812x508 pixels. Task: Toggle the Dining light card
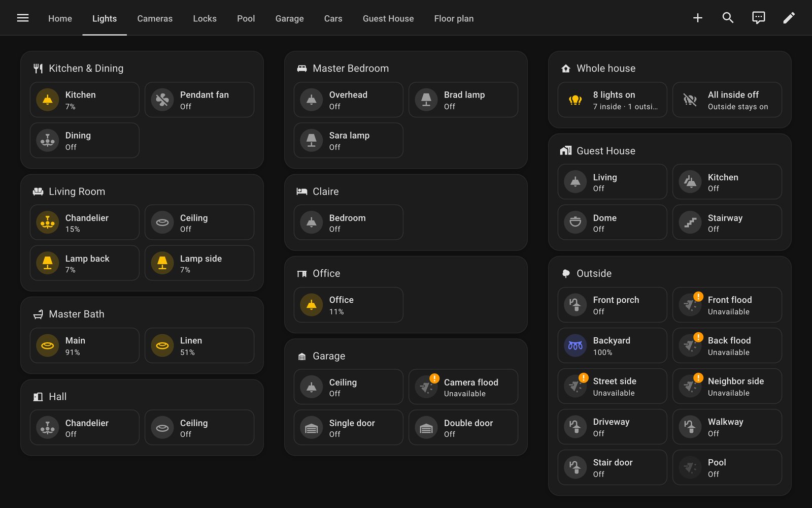(85, 141)
